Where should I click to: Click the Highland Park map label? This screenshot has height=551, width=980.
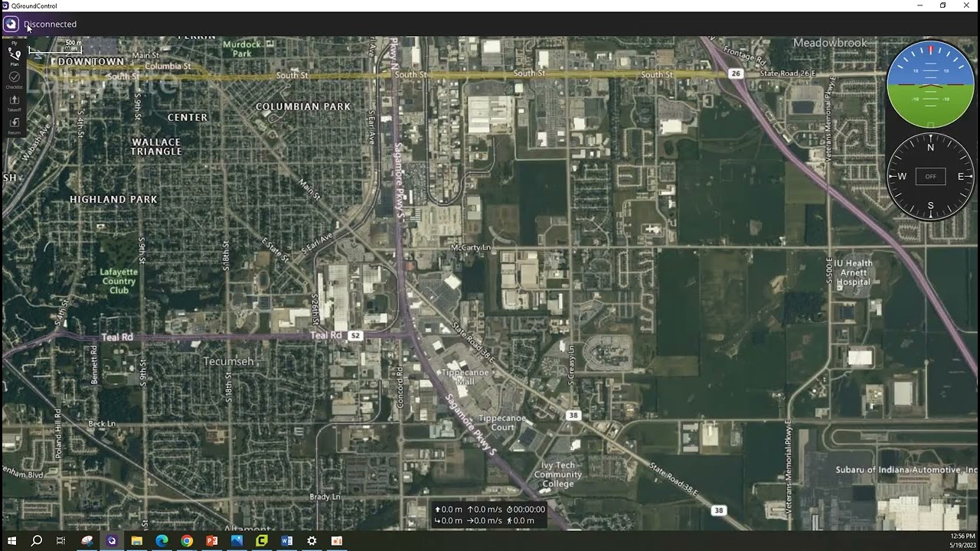coord(113,199)
